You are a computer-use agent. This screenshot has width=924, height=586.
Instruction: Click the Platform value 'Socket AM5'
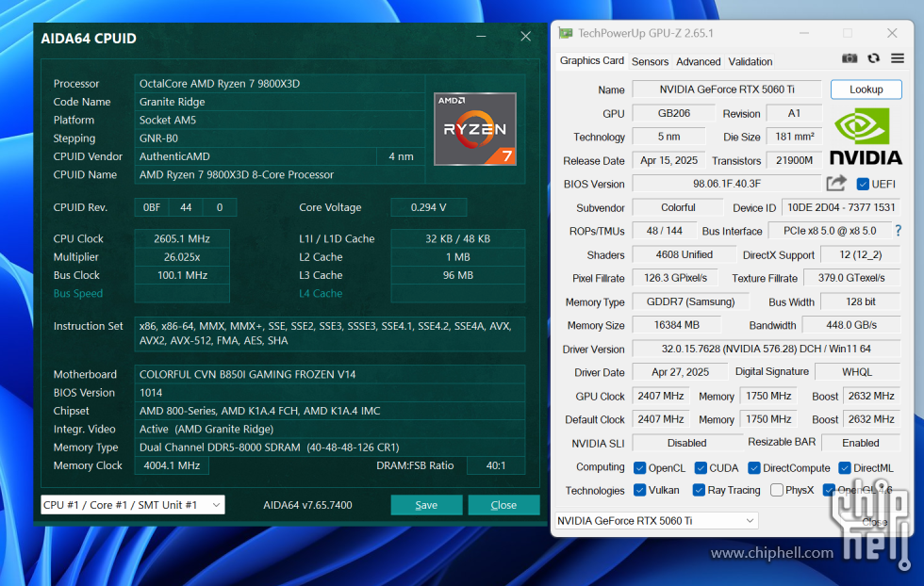pyautogui.click(x=168, y=121)
